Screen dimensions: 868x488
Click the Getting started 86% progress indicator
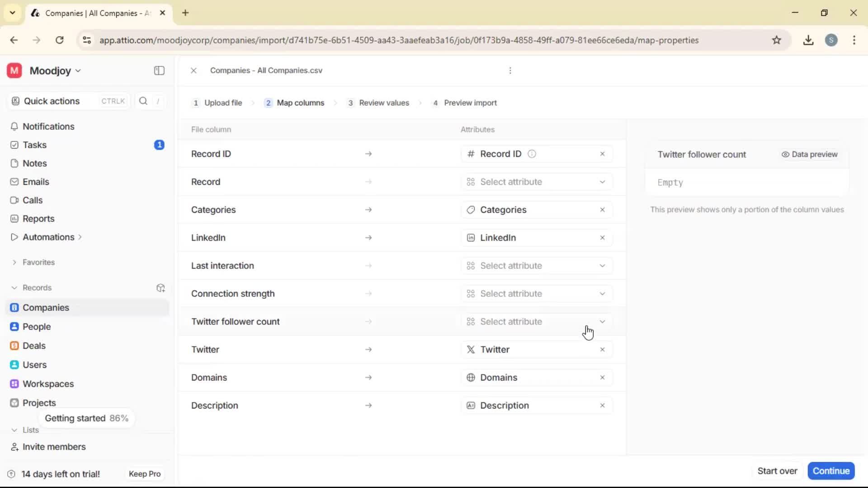point(87,418)
